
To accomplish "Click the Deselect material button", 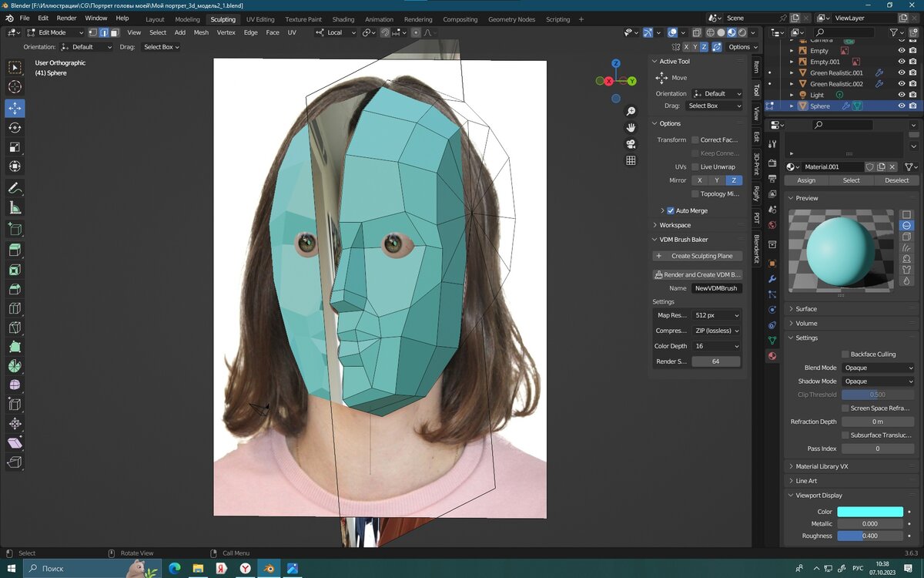I will [896, 180].
